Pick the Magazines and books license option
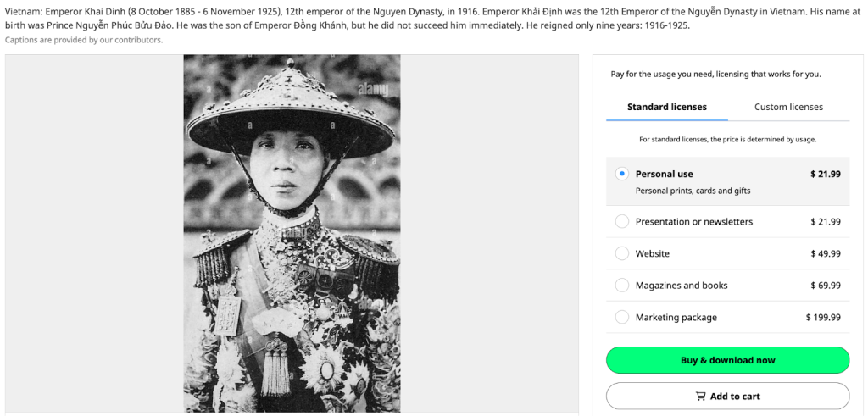 (x=622, y=286)
